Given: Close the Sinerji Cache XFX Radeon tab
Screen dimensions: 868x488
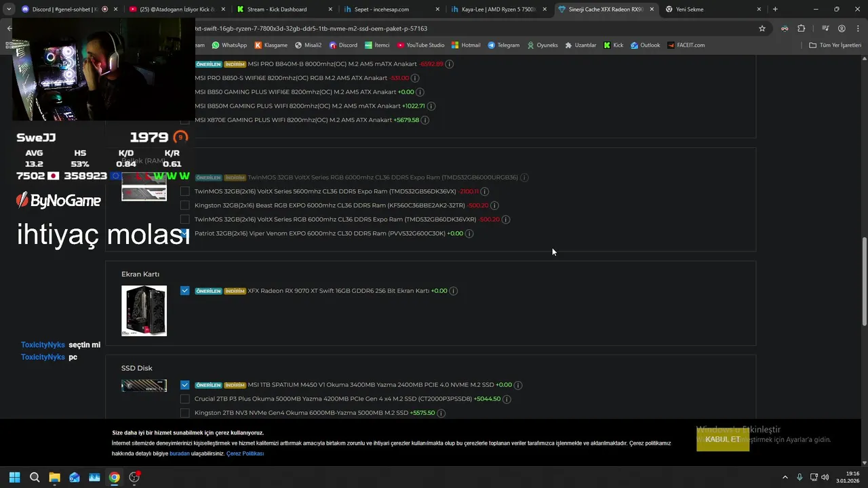Looking at the screenshot, I should point(651,9).
